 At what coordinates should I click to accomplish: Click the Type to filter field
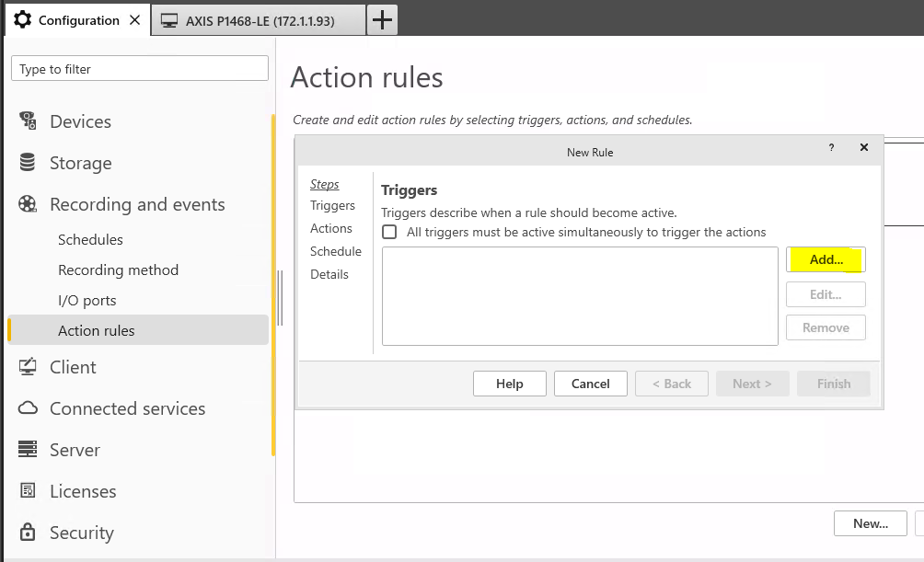(x=140, y=68)
